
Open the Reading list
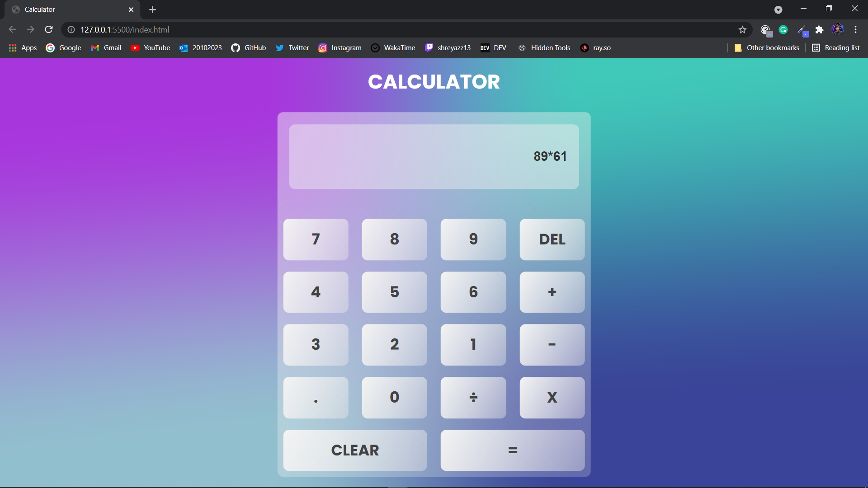click(835, 47)
